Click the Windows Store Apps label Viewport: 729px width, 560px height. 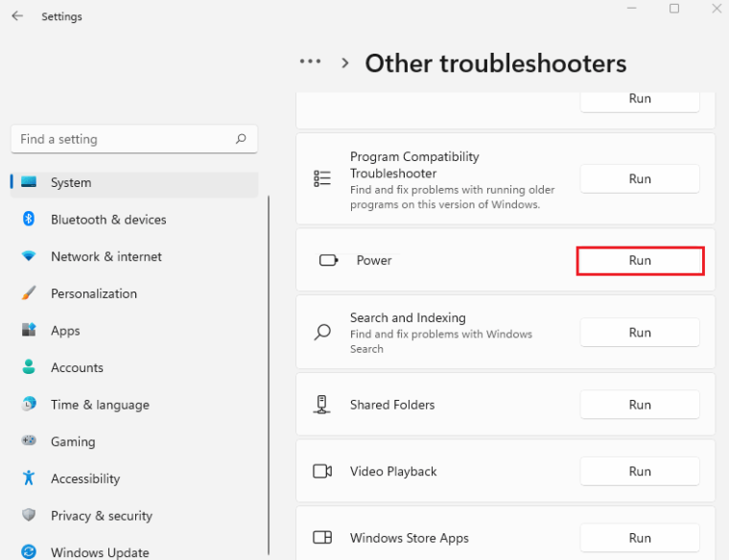point(410,538)
